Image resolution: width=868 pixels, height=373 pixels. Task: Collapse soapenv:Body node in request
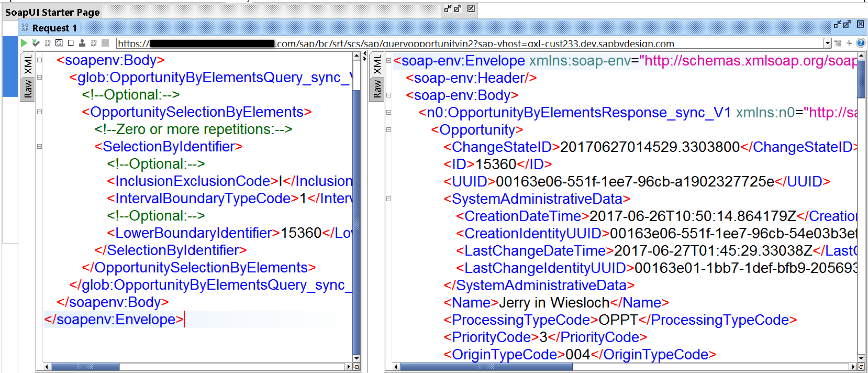pyautogui.click(x=39, y=60)
